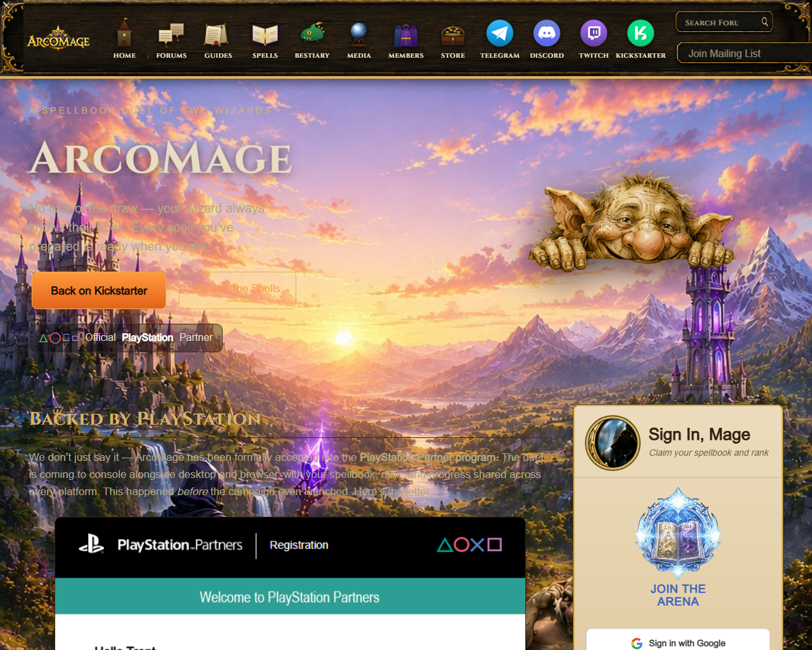
Task: Click the Welcome to PlayStation Partners banner
Action: [x=290, y=597]
